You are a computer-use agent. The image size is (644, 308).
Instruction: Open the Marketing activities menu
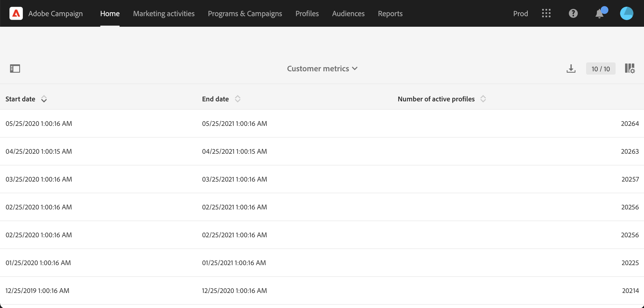pyautogui.click(x=164, y=13)
